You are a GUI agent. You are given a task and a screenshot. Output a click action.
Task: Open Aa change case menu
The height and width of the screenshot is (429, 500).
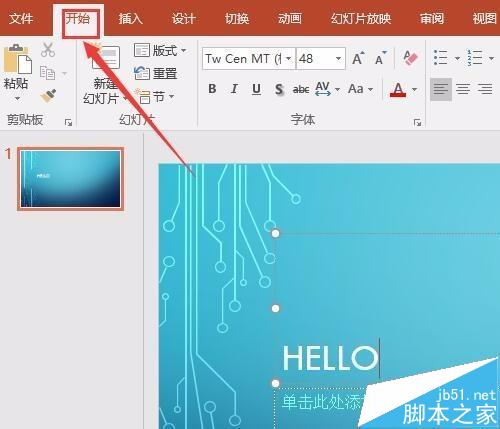point(360,89)
